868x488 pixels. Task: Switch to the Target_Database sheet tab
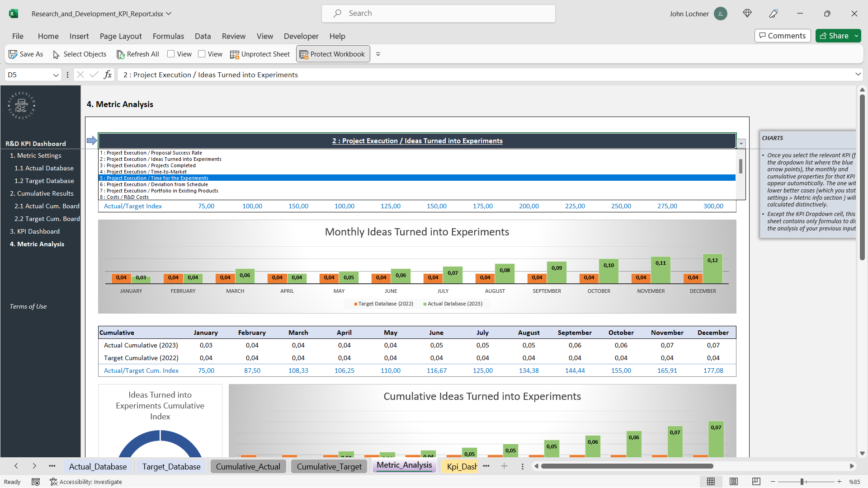(171, 466)
